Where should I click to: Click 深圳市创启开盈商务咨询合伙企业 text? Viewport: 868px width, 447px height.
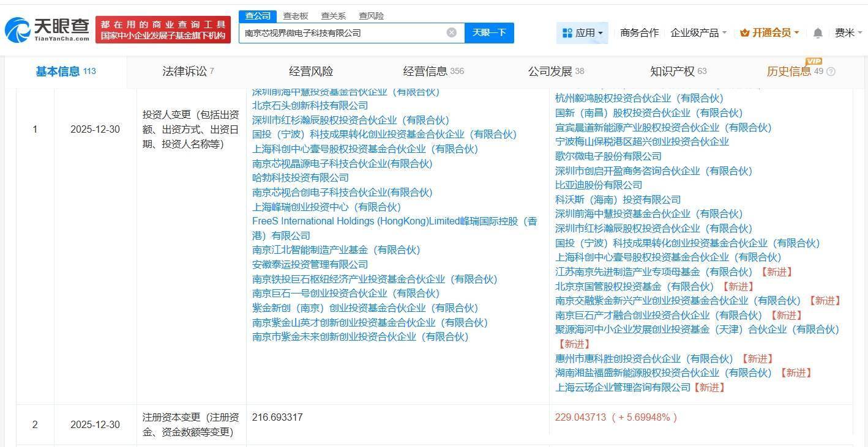[x=654, y=171]
